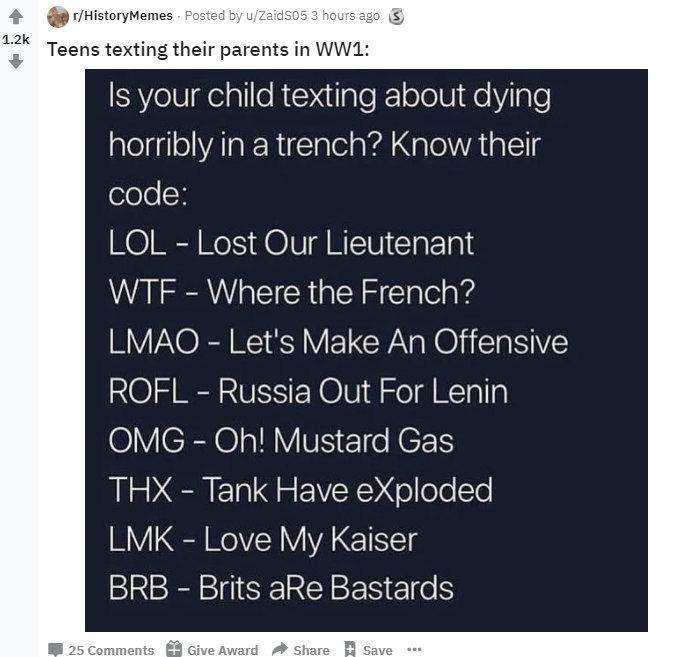
Task: Open the r/HistoryMemes subreddit avatar
Action: pyautogui.click(x=58, y=17)
